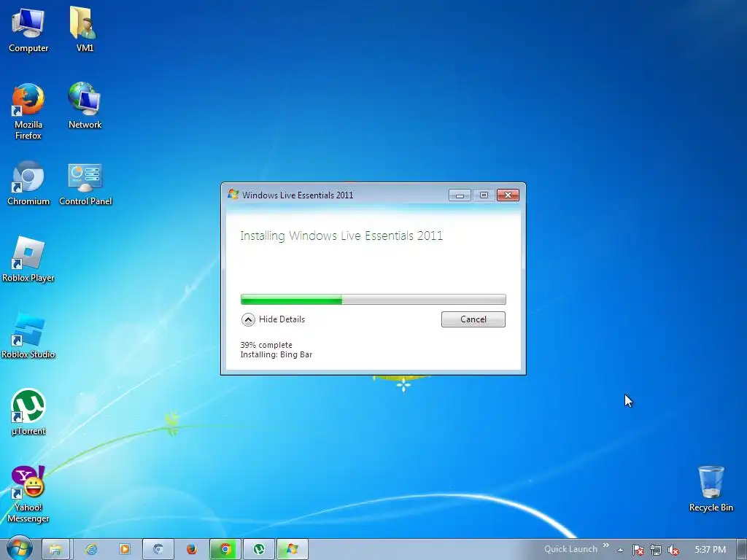Viewport: 747px width, 560px height.
Task: Switch to µTorrent taskbar button
Action: 259,549
